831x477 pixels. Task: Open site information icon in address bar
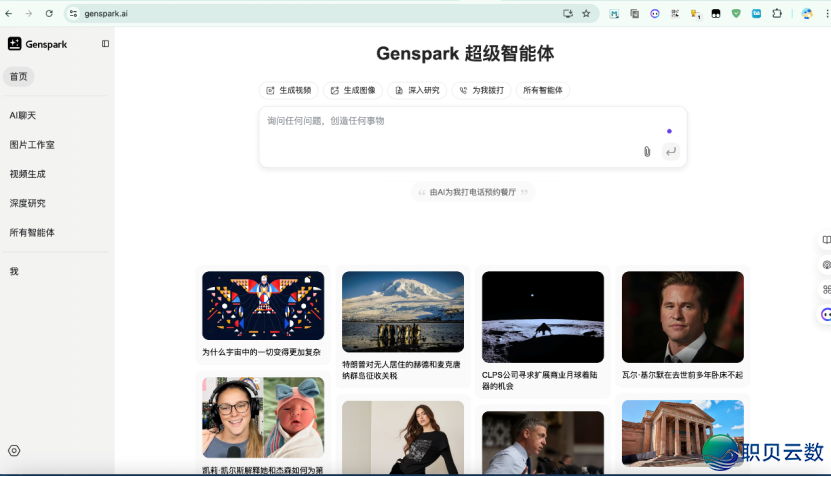[74, 14]
